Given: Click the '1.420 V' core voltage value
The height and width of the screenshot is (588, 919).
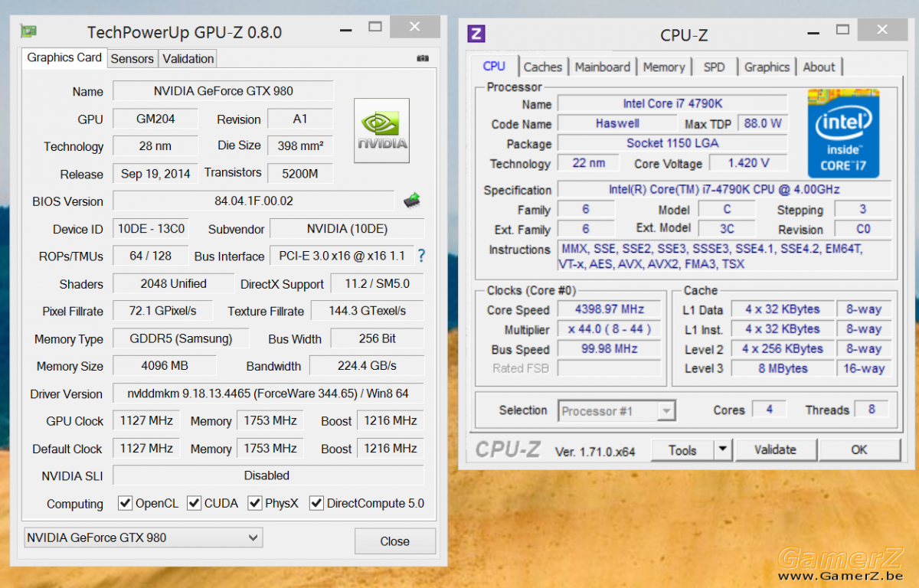Looking at the screenshot, I should click(749, 163).
